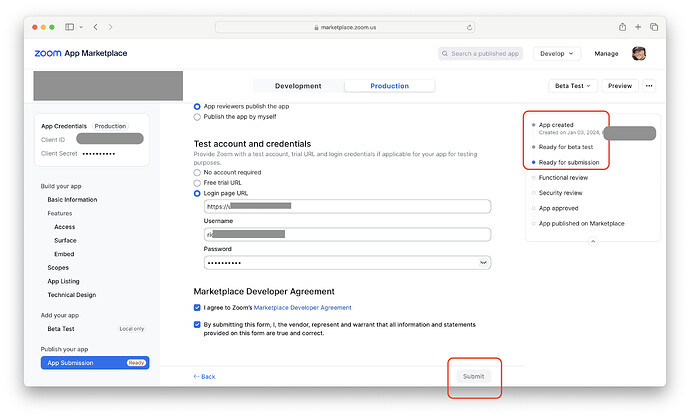Open Features section in sidebar
This screenshot has width=690, height=418.
(60, 213)
